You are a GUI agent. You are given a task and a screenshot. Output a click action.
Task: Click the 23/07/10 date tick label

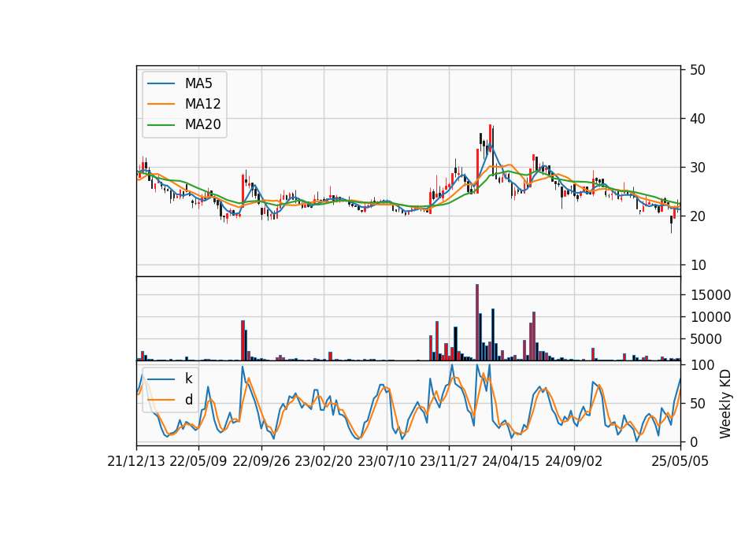(x=386, y=462)
